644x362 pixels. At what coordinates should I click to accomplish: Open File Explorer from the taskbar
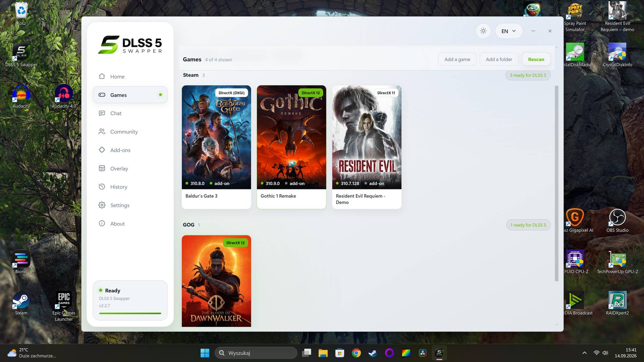pyautogui.click(x=323, y=353)
